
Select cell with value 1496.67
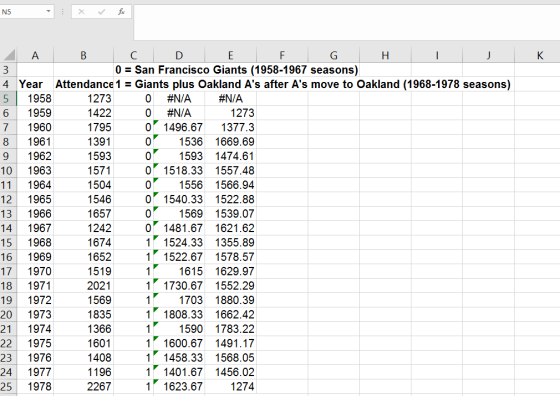[179, 127]
